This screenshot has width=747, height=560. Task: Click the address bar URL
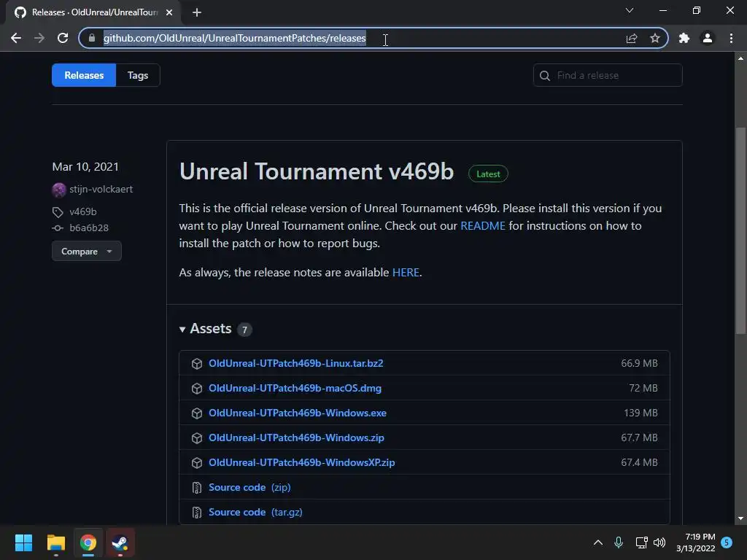click(x=234, y=38)
